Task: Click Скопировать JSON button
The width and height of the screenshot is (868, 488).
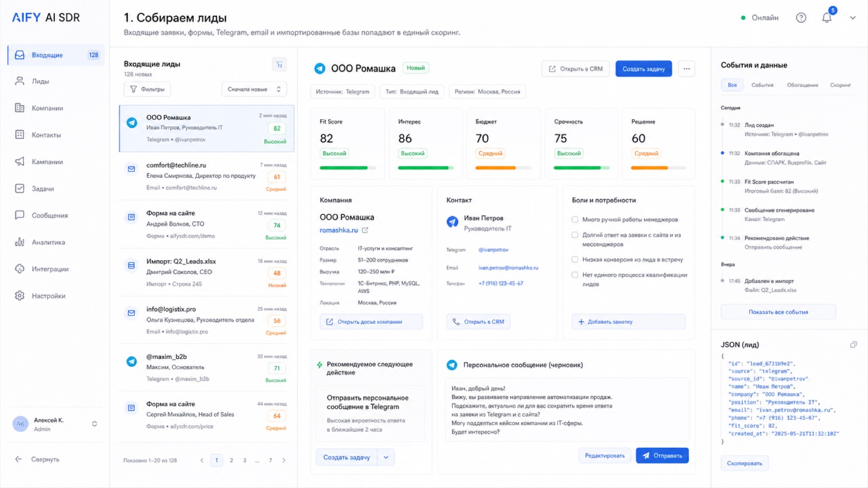Action: tap(744, 464)
